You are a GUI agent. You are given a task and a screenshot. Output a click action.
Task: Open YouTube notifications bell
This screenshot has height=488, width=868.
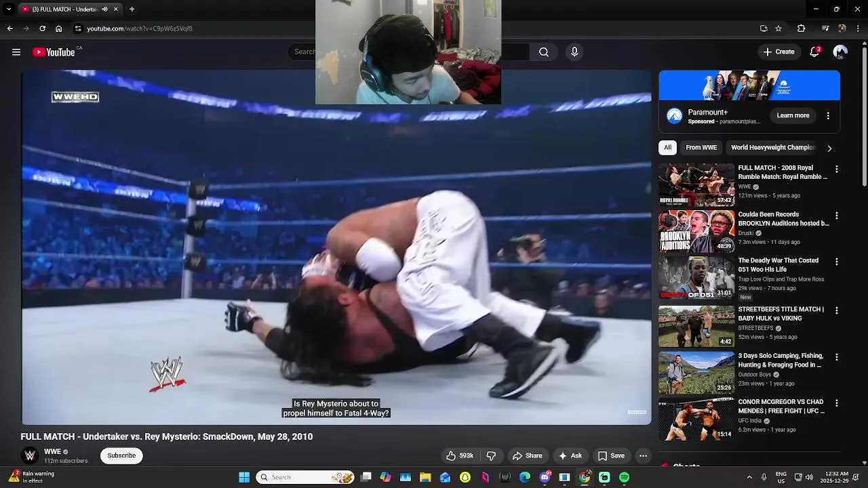pos(814,52)
